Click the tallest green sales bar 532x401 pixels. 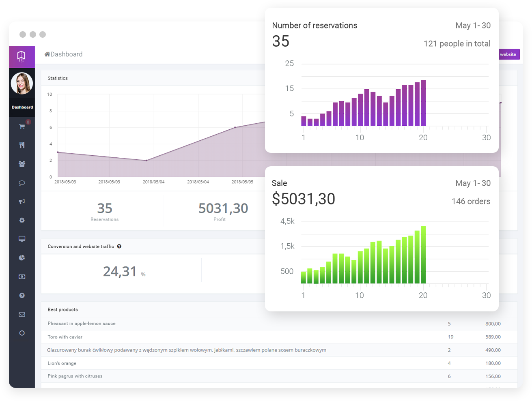pos(423,255)
